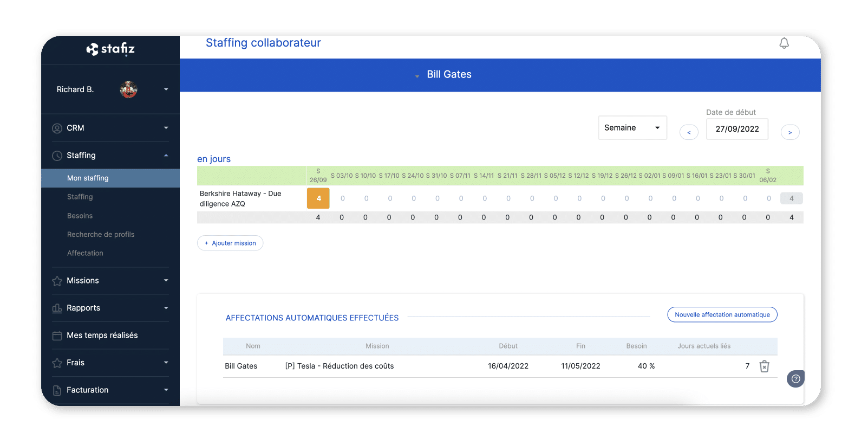Click the Missions star icon

(57, 281)
